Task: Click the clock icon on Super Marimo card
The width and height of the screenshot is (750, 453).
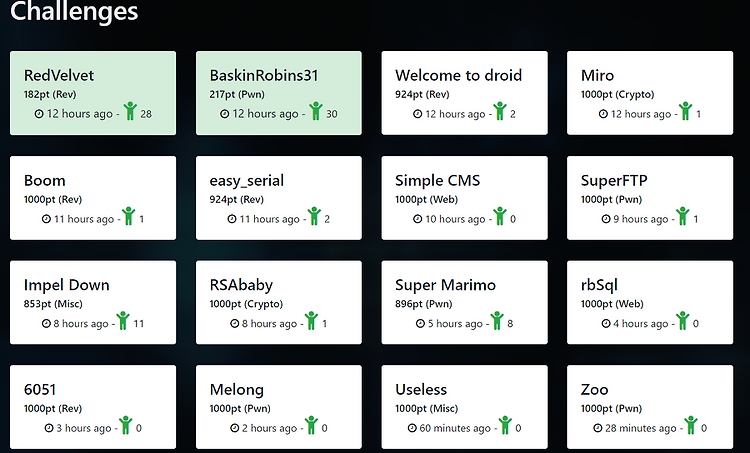Action: [420, 324]
